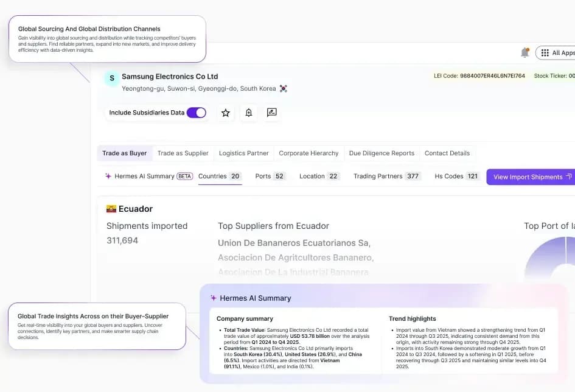The height and width of the screenshot is (392, 575).
Task: Select the Corporate Hierarchy tab
Action: 308,153
